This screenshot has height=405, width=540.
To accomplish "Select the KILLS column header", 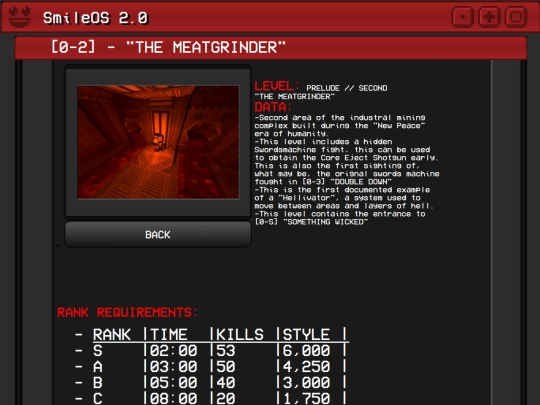I will [x=240, y=334].
